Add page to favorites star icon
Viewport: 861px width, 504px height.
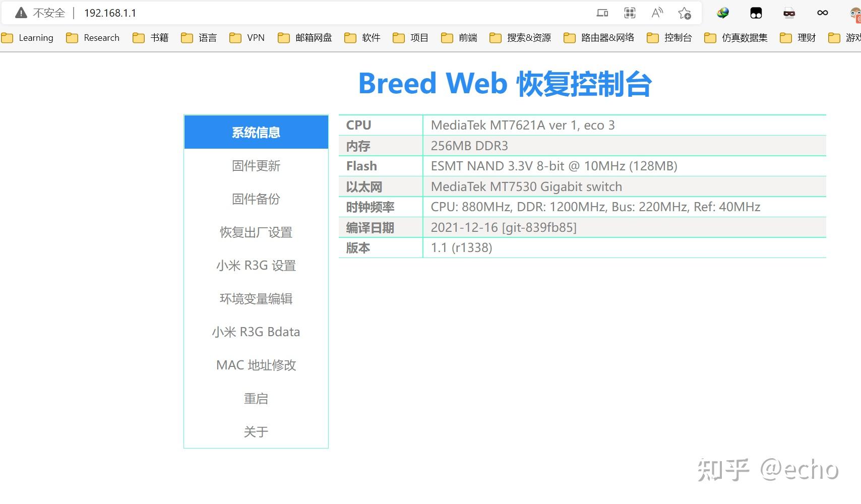[684, 13]
